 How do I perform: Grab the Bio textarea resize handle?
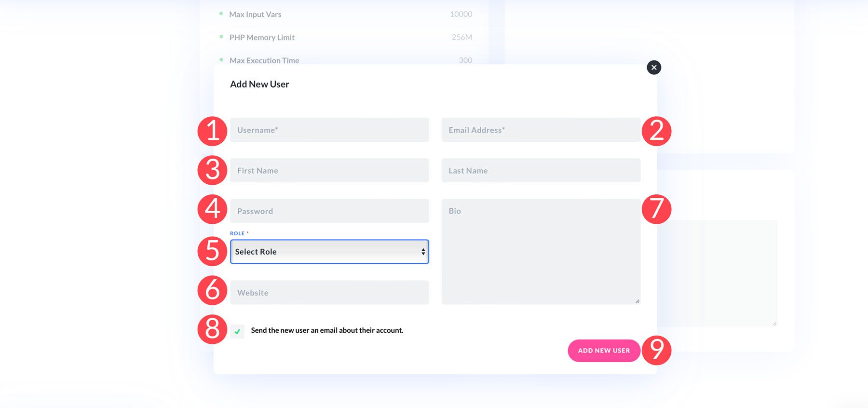[x=637, y=301]
